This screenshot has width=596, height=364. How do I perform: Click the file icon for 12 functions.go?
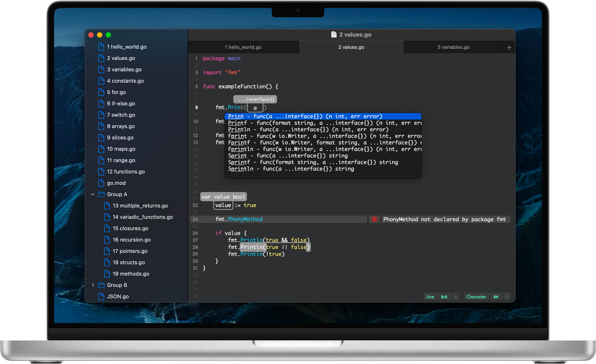click(101, 171)
